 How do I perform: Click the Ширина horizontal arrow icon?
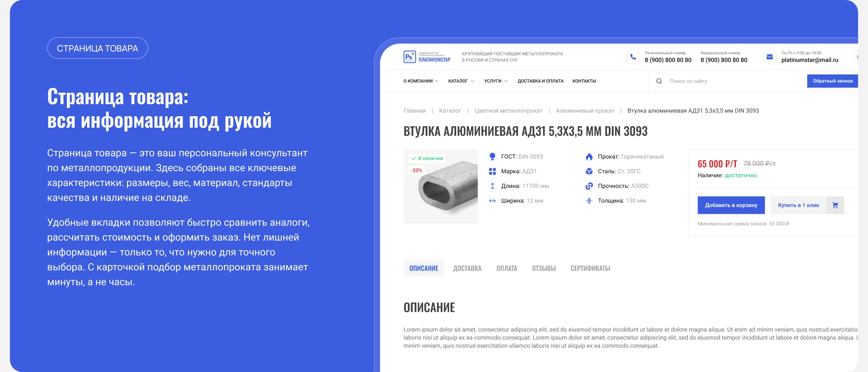click(x=492, y=201)
